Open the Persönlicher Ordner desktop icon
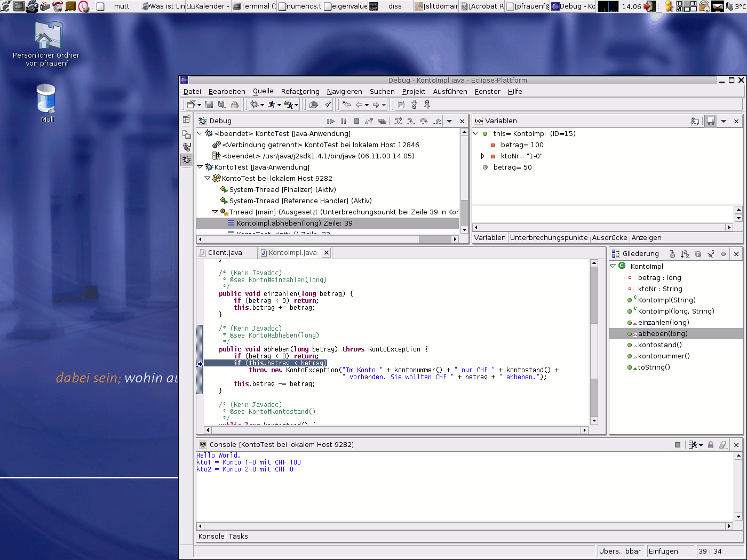 (x=46, y=36)
